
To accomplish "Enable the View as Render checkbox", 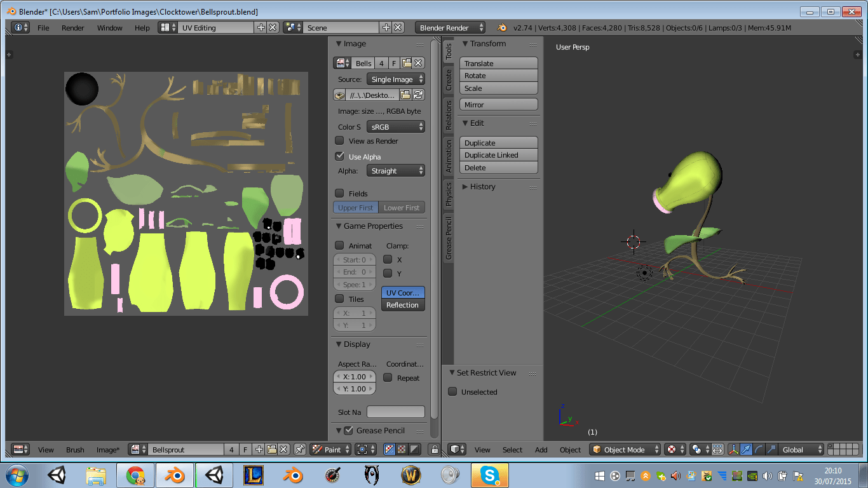I will coord(339,141).
